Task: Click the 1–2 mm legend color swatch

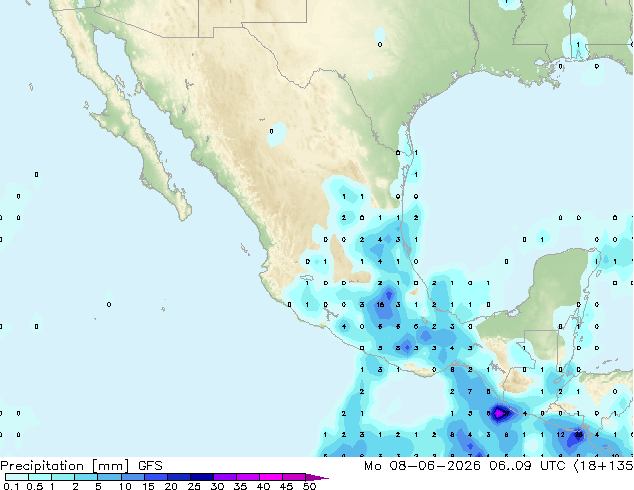Action: (x=63, y=477)
